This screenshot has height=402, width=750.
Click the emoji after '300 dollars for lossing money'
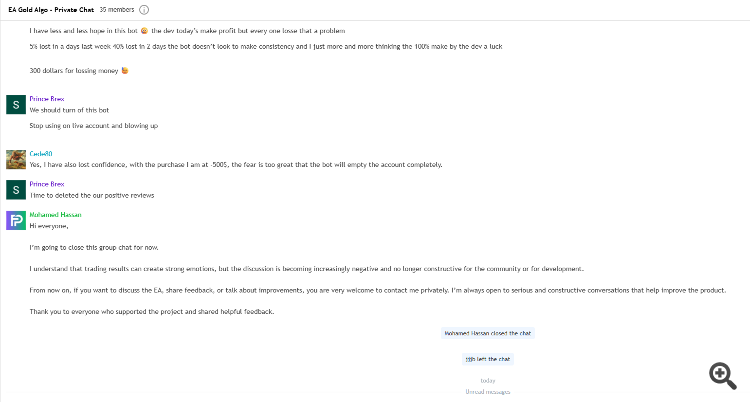(125, 71)
